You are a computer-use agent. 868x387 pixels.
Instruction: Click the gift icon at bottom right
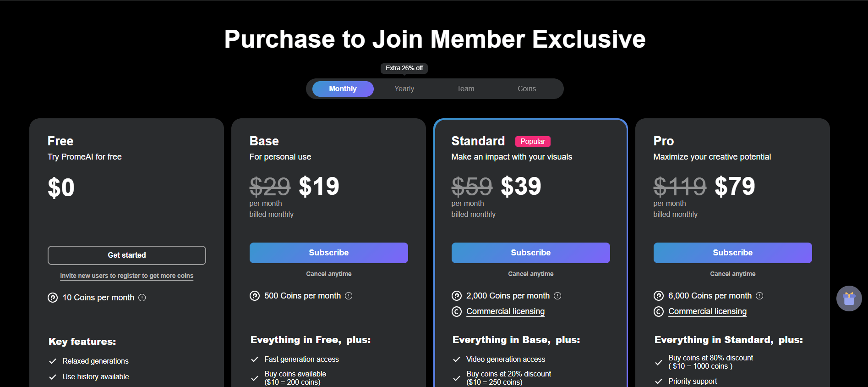click(x=849, y=299)
